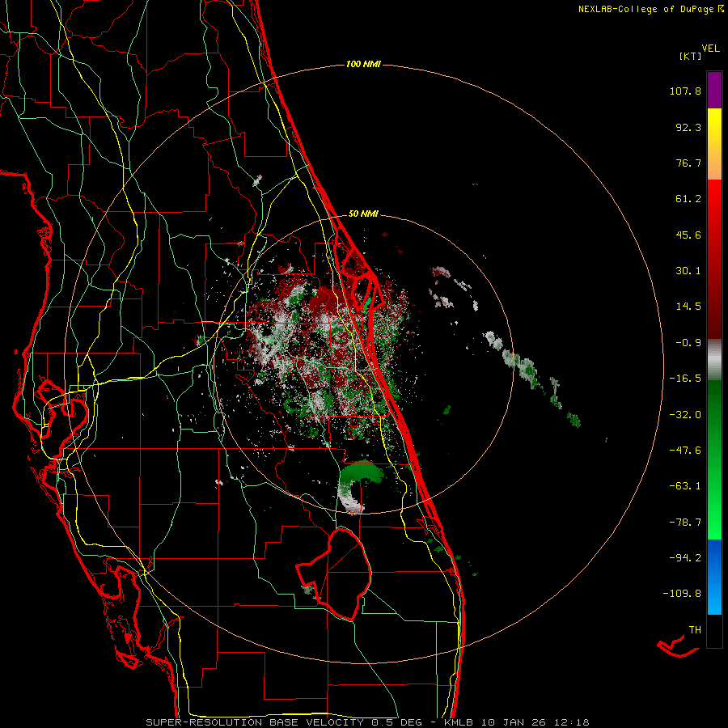728x728 pixels.
Task: Click the VEL label above the color scale
Action: (x=710, y=49)
